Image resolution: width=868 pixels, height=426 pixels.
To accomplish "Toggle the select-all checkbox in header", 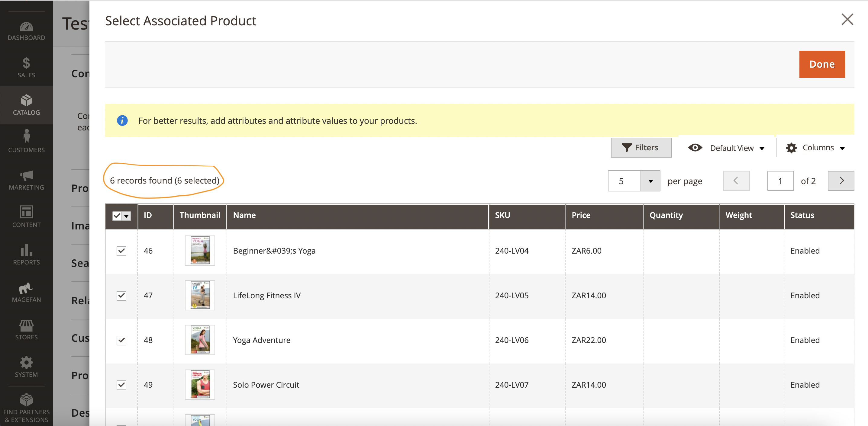I will point(117,216).
